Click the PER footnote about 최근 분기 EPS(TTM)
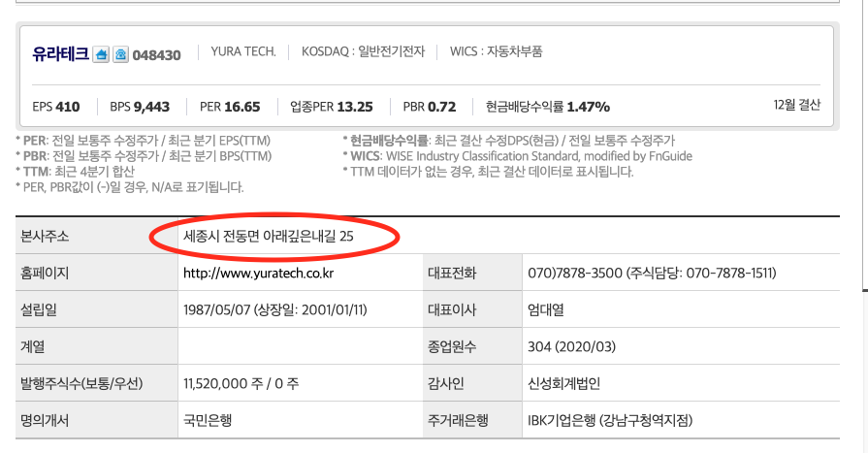The image size is (868, 453). pyautogui.click(x=144, y=141)
